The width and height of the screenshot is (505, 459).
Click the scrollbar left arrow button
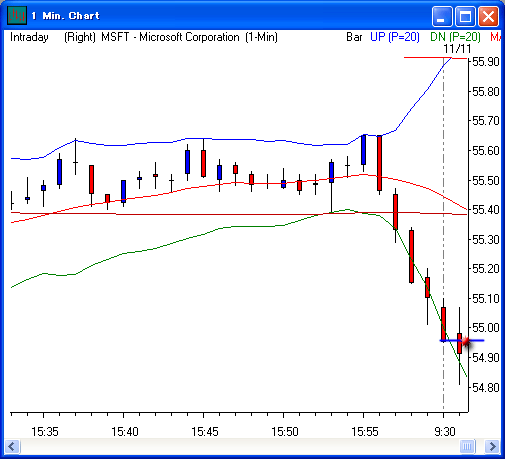click(13, 446)
